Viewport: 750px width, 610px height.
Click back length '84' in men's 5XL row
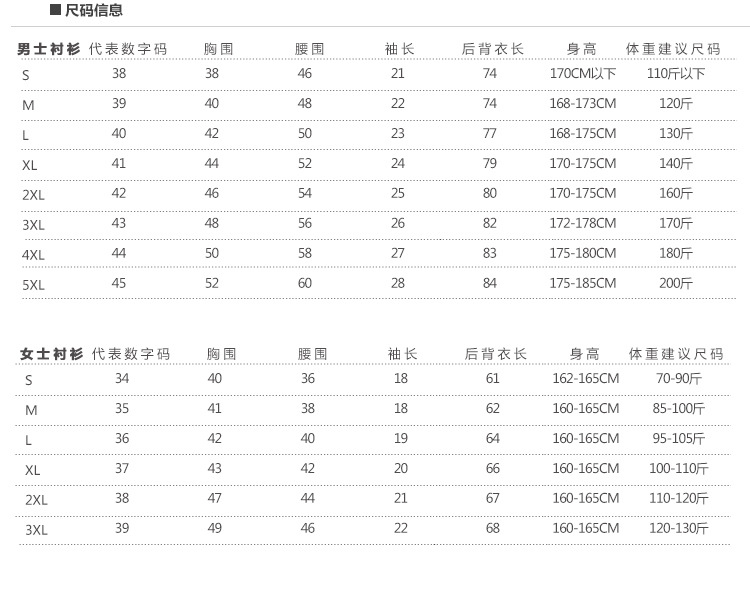[x=490, y=283]
